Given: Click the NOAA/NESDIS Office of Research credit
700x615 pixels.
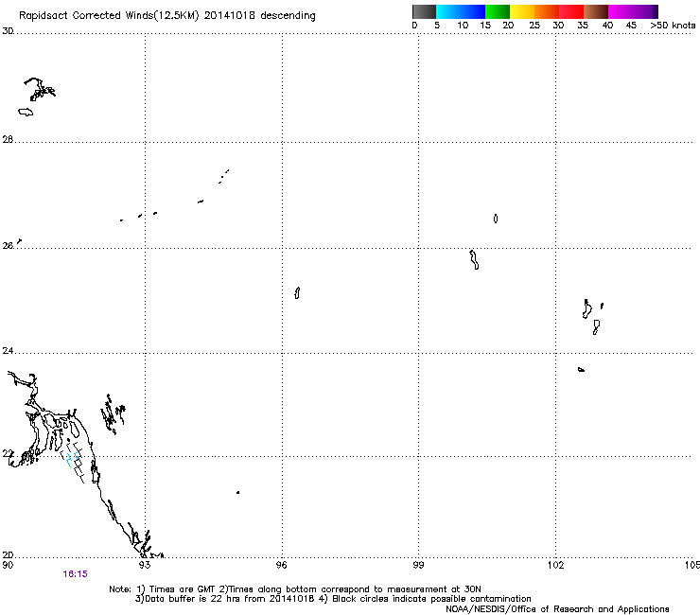Looking at the screenshot, I should click(557, 609).
